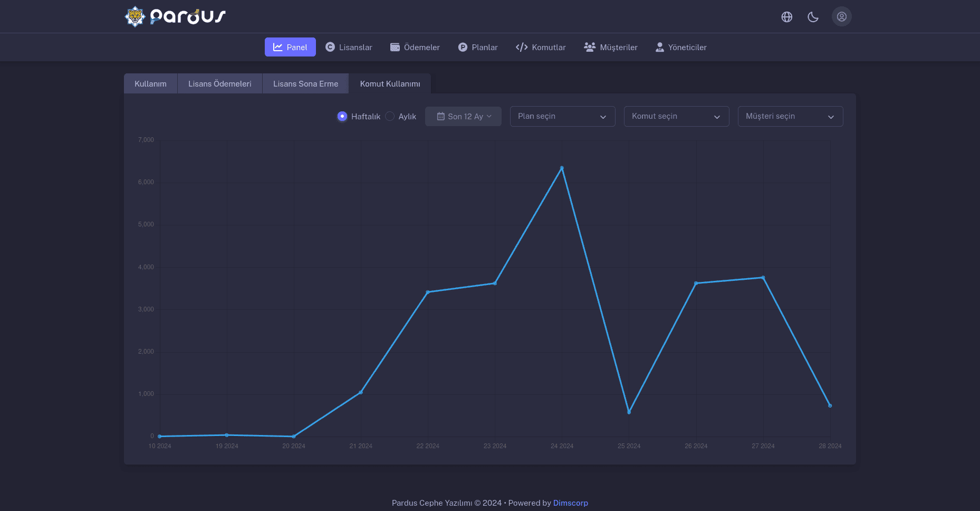Switch to the Kullanım tab
The height and width of the screenshot is (511, 980).
[150, 83]
